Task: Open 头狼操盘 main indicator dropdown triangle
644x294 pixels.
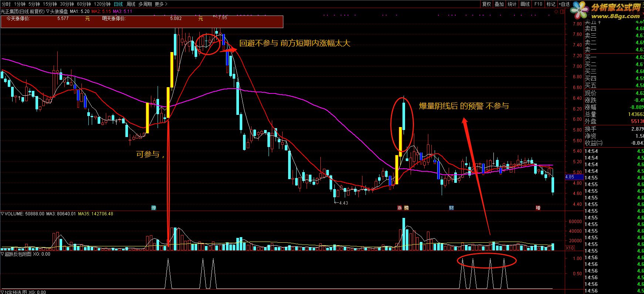Action: tap(48, 11)
